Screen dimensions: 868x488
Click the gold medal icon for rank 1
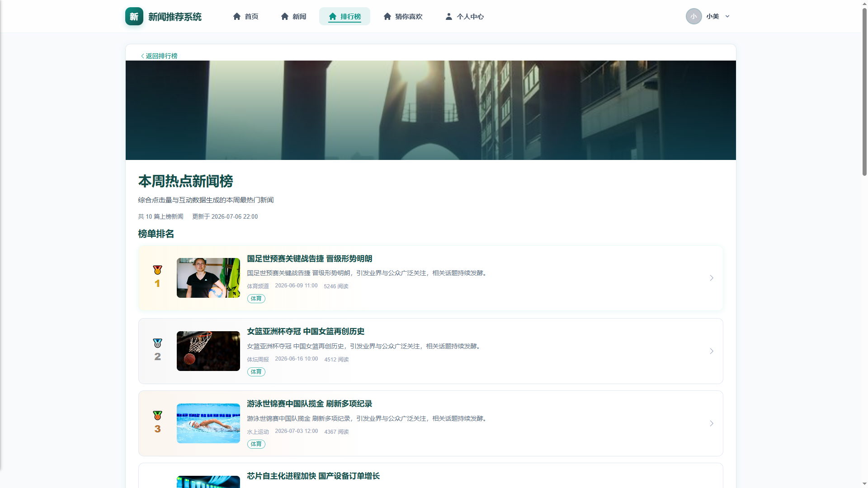pos(157,270)
